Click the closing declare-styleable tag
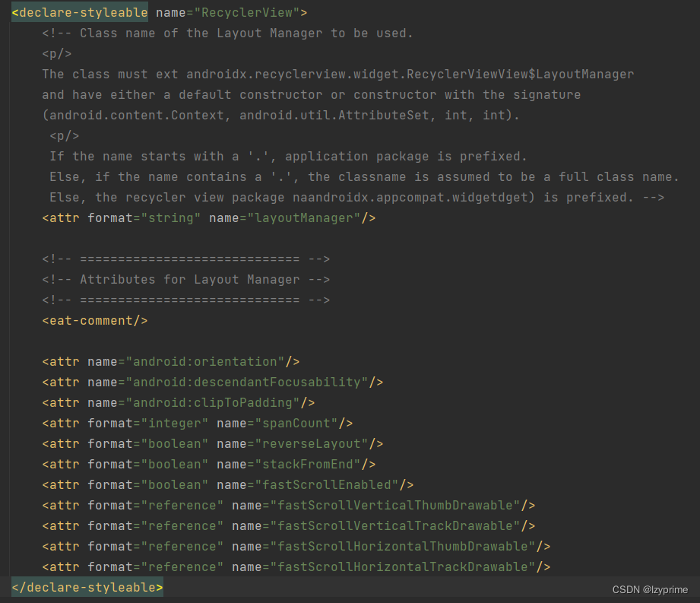The height and width of the screenshot is (603, 700). [87, 587]
